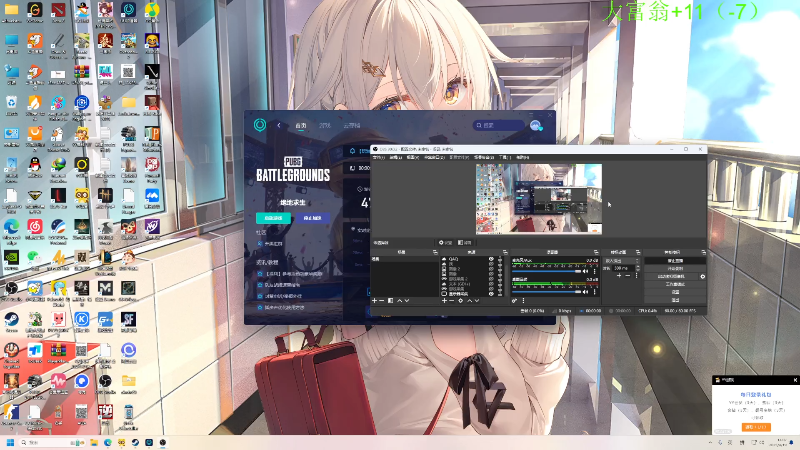The image size is (800, 450).
Task: Toggle visibility of 文本 (GDI+) source
Action: (491, 284)
